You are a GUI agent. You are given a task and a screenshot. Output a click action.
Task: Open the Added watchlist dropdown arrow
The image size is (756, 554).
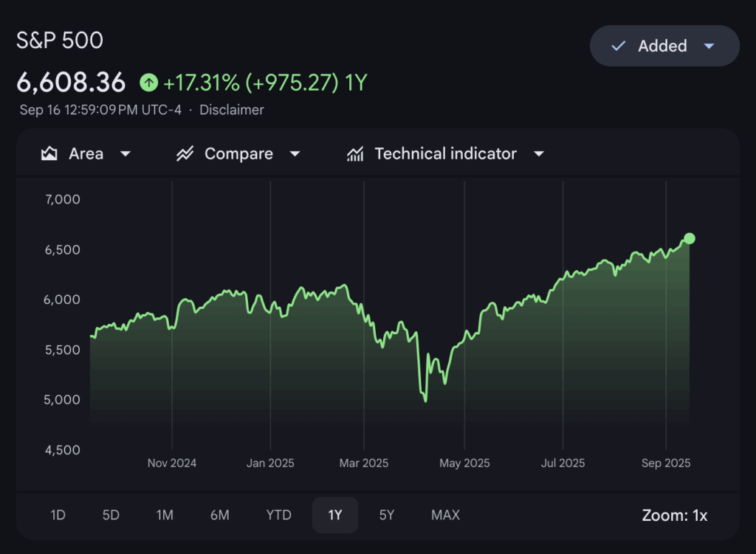point(709,46)
